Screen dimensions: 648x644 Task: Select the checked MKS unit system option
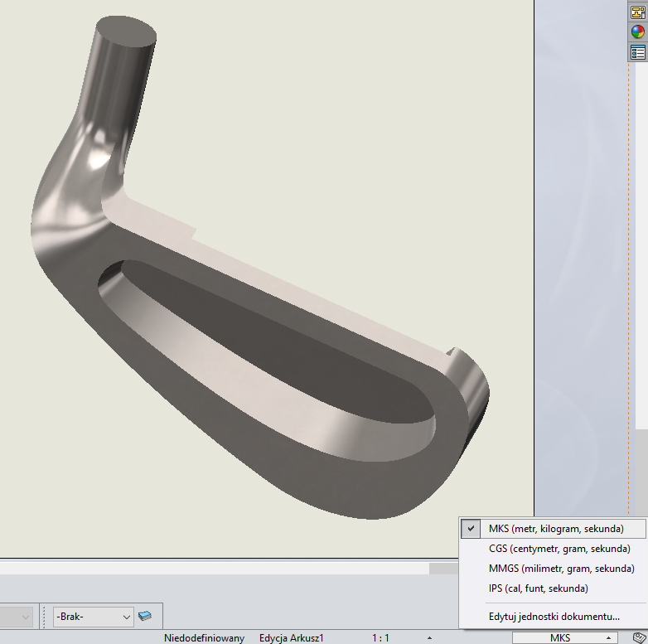553,528
